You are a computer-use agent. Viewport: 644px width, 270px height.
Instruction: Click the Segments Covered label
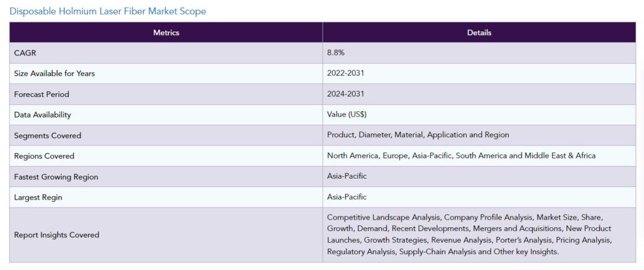[48, 135]
